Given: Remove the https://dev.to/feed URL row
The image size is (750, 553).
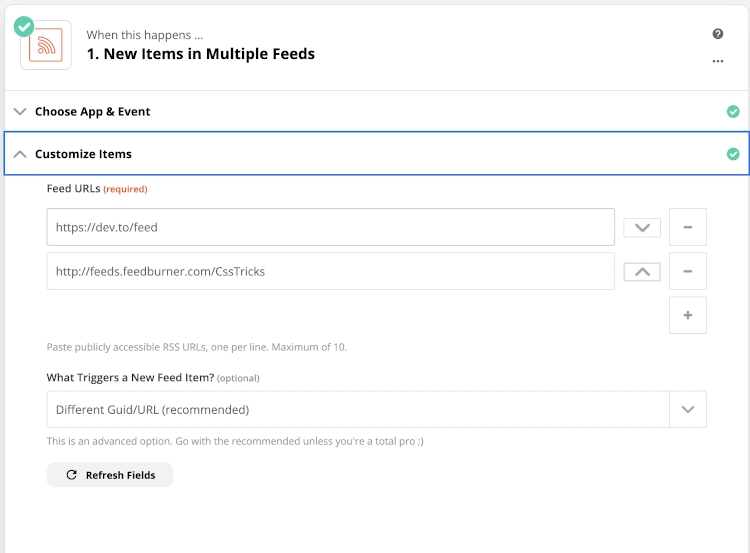Looking at the screenshot, I should (x=687, y=227).
